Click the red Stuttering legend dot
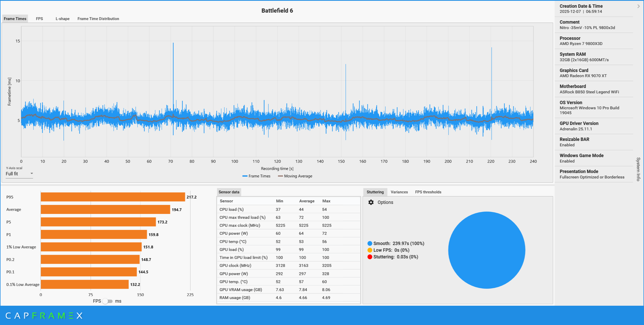Screen dimensions: 644x325 tap(370, 257)
